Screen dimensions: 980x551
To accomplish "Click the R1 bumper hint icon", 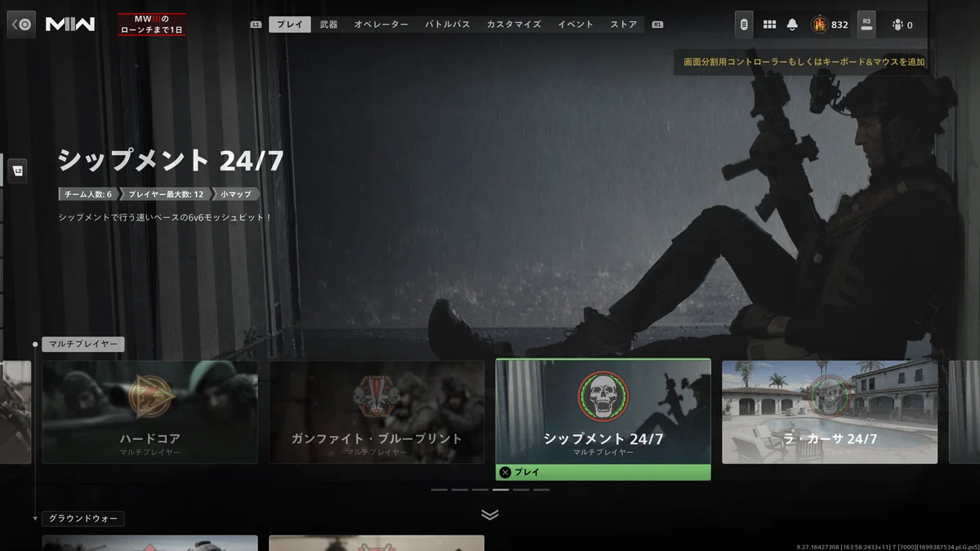I will pos(657,24).
